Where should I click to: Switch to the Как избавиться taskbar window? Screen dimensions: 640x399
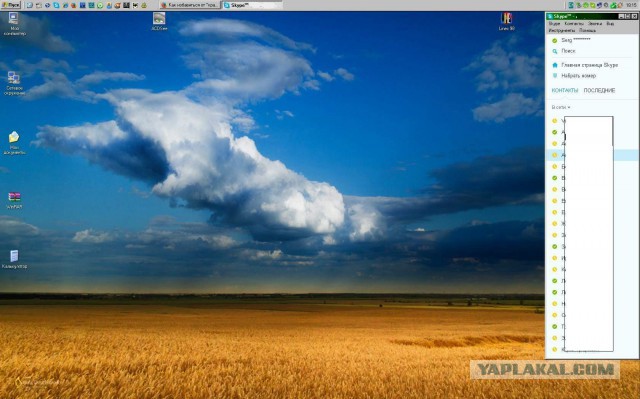tap(190, 5)
